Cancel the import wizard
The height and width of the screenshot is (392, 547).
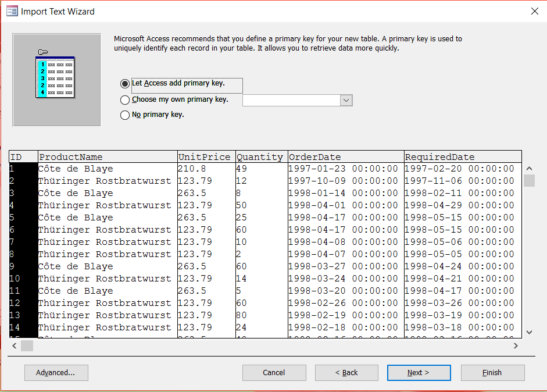(x=274, y=373)
